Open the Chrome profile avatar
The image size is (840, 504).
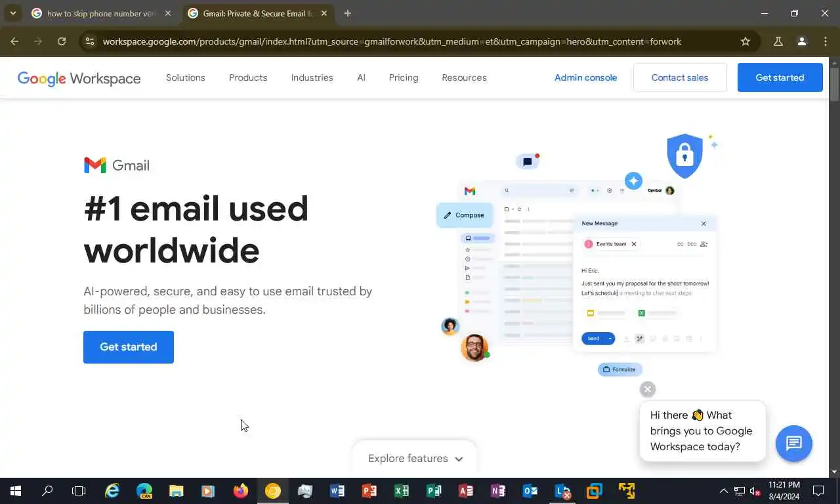(x=802, y=41)
